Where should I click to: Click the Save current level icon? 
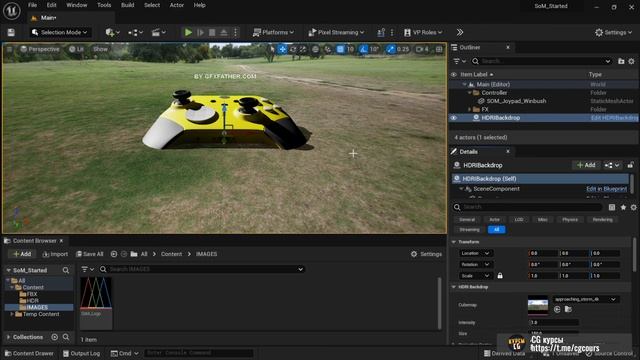tap(11, 32)
